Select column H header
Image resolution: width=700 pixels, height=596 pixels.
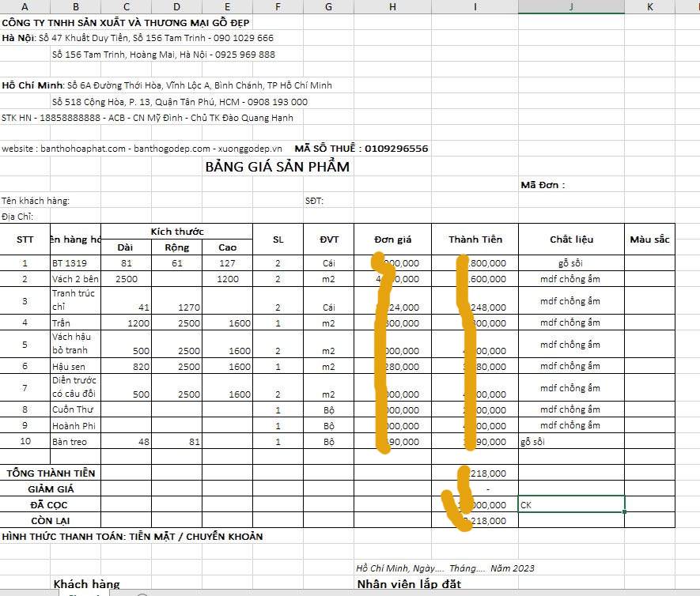tap(392, 6)
